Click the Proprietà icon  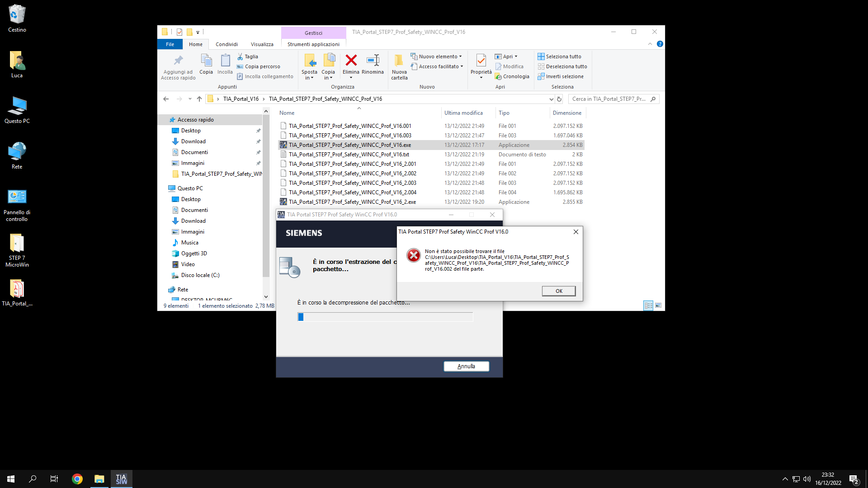(481, 61)
